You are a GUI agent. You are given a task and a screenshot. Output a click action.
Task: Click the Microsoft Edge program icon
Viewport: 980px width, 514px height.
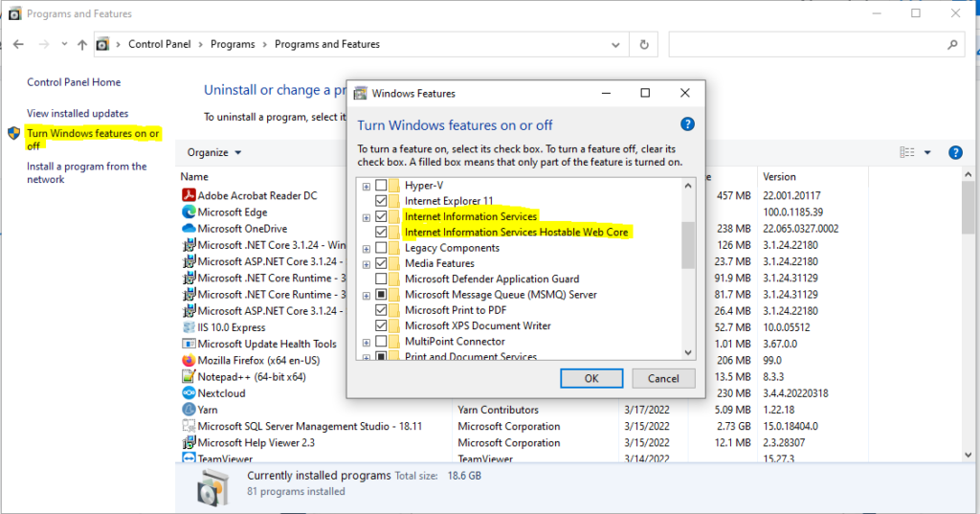pos(189,212)
